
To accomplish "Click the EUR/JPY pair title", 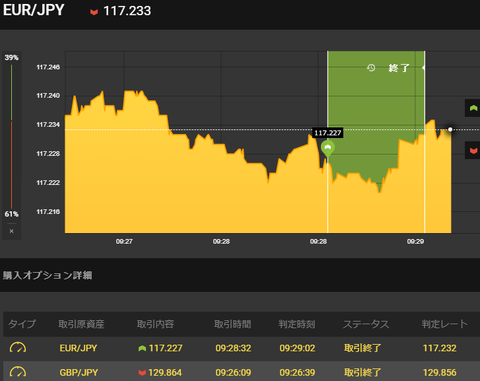I will tap(34, 10).
